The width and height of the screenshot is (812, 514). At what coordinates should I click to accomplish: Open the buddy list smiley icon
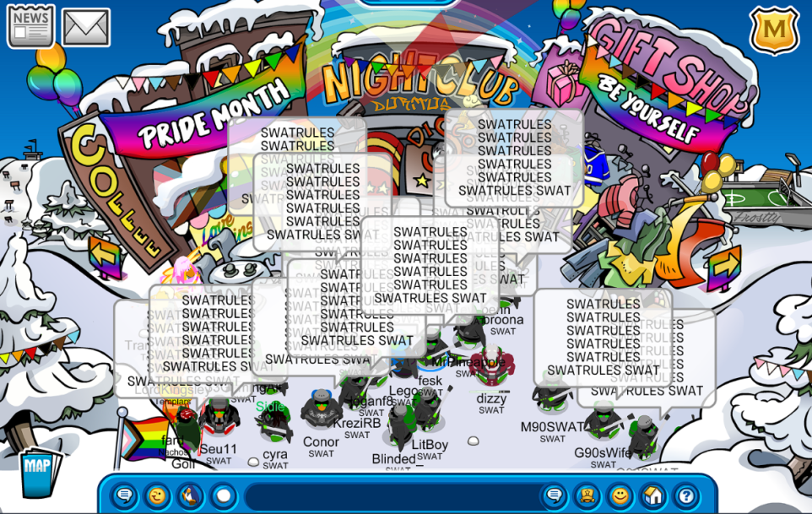coord(620,496)
